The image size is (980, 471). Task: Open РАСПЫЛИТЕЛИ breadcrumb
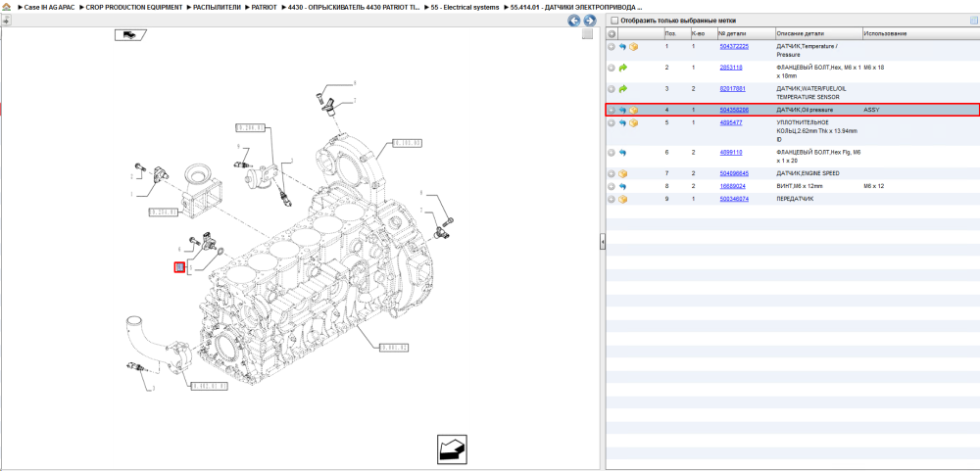click(x=219, y=7)
